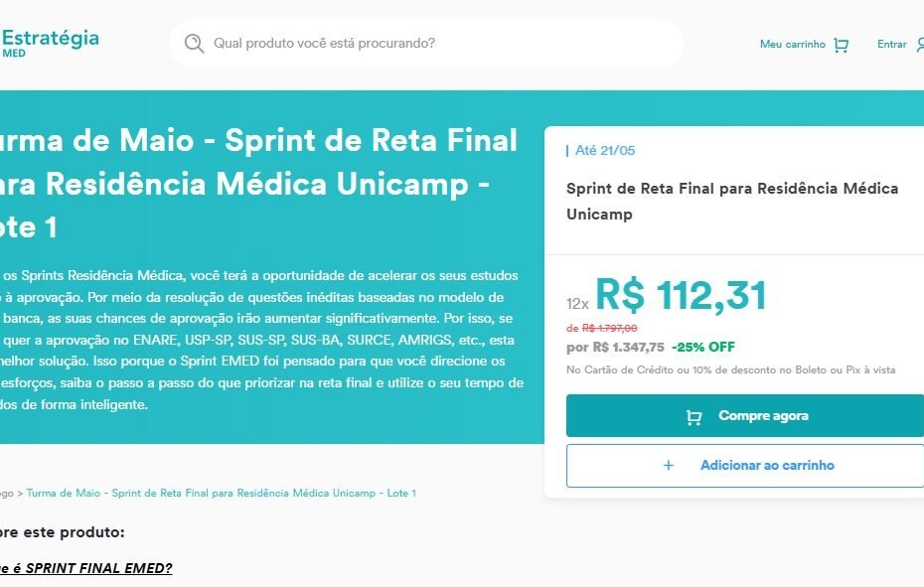
Task: Click the -25% OFF discount badge
Action: [x=703, y=347]
